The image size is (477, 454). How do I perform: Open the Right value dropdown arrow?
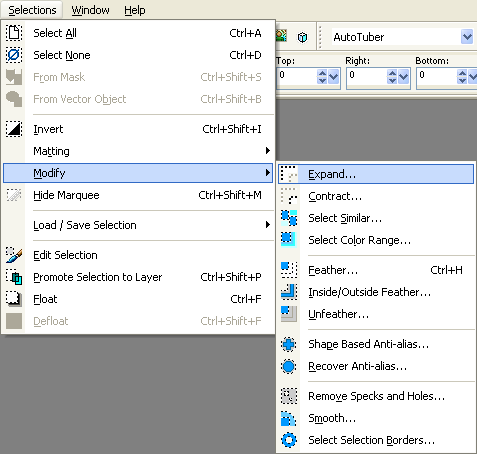point(404,77)
